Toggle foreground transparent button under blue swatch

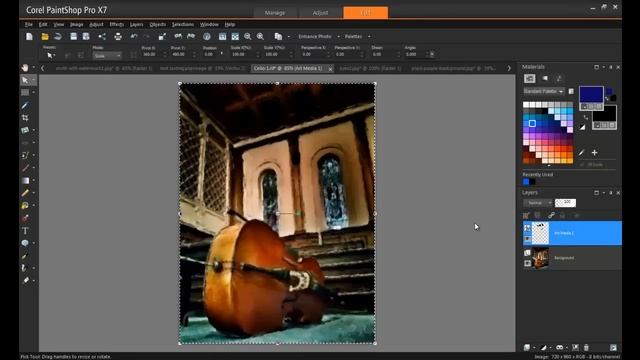coord(599,107)
